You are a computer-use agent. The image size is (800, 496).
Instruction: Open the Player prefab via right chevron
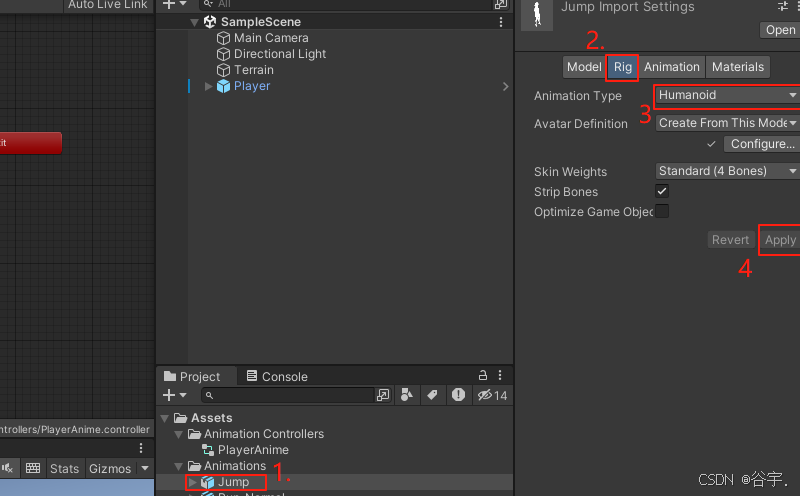505,86
